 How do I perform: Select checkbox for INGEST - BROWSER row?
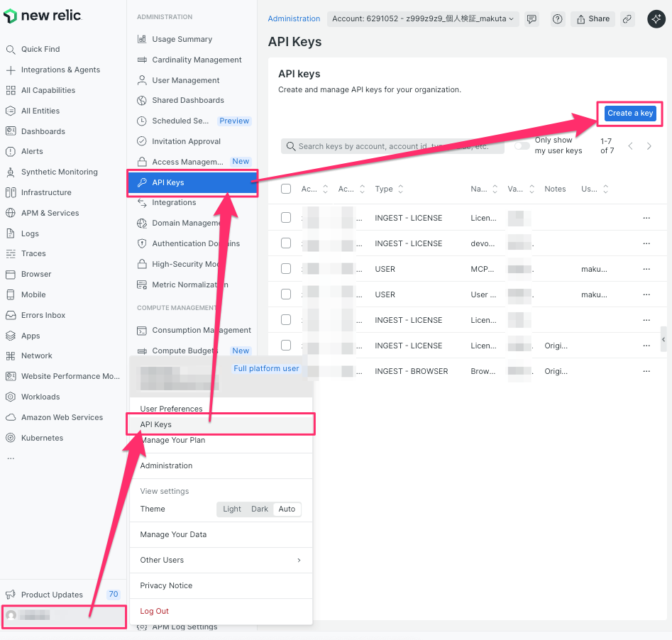(x=286, y=371)
